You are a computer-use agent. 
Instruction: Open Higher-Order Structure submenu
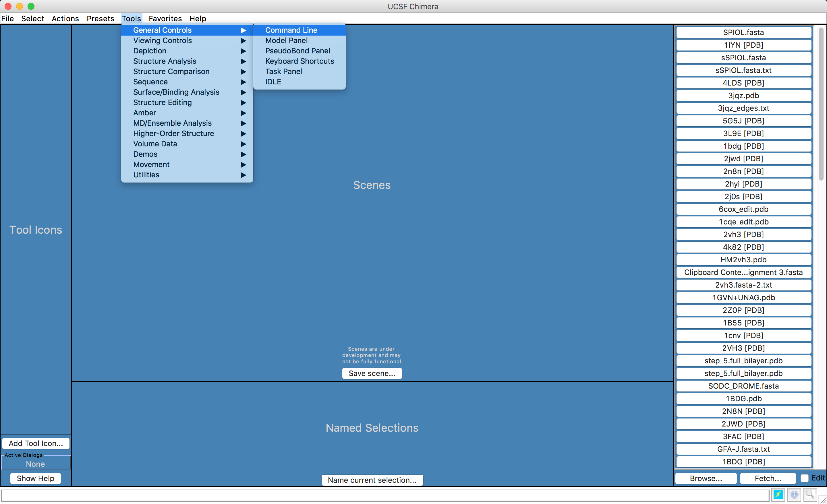187,133
